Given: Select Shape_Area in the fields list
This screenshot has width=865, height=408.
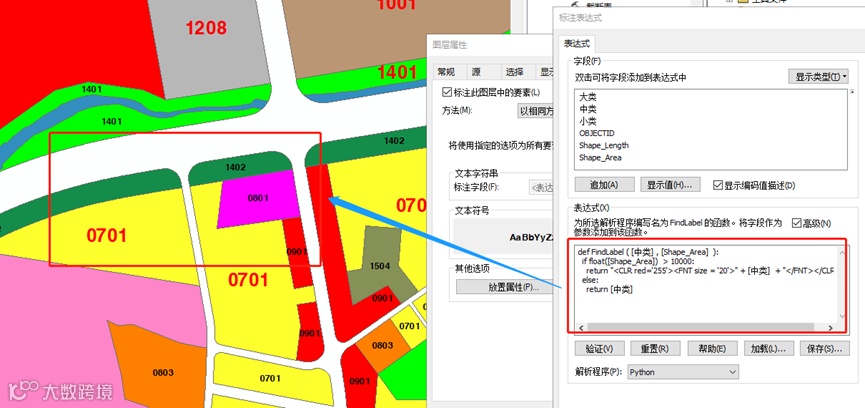Looking at the screenshot, I should pos(600,158).
